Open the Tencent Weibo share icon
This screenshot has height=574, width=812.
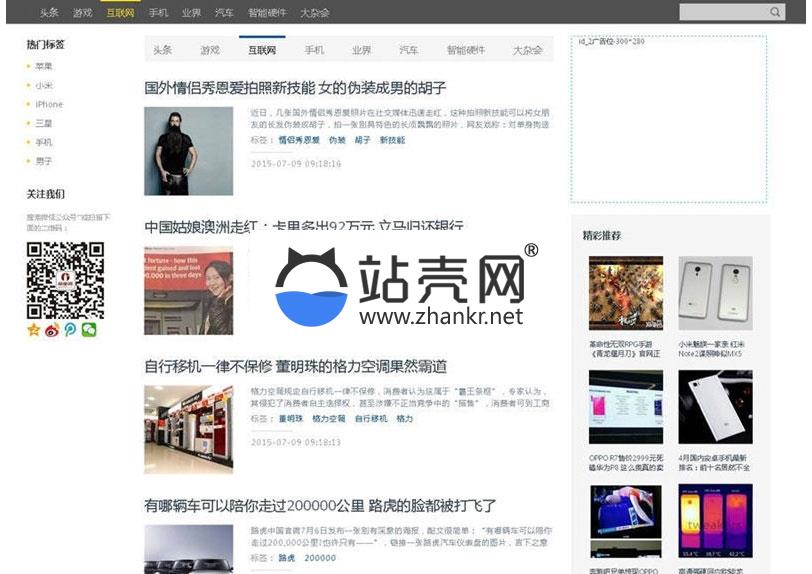tap(70, 329)
